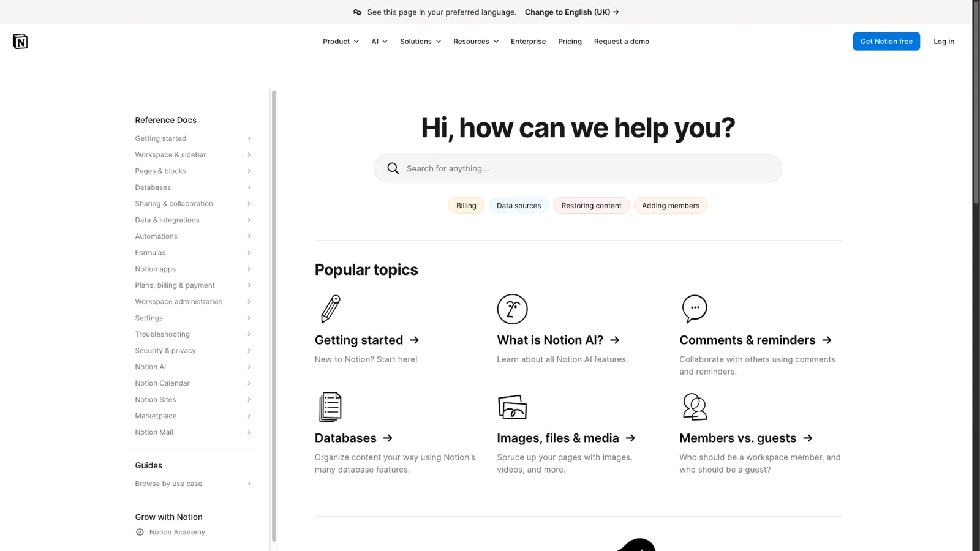Click the Get Notion free button

[x=886, y=41]
